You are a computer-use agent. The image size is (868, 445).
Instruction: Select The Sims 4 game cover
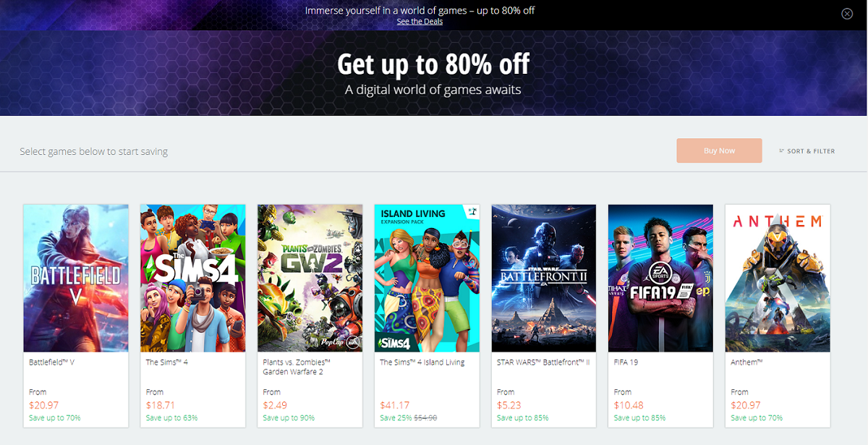(193, 278)
